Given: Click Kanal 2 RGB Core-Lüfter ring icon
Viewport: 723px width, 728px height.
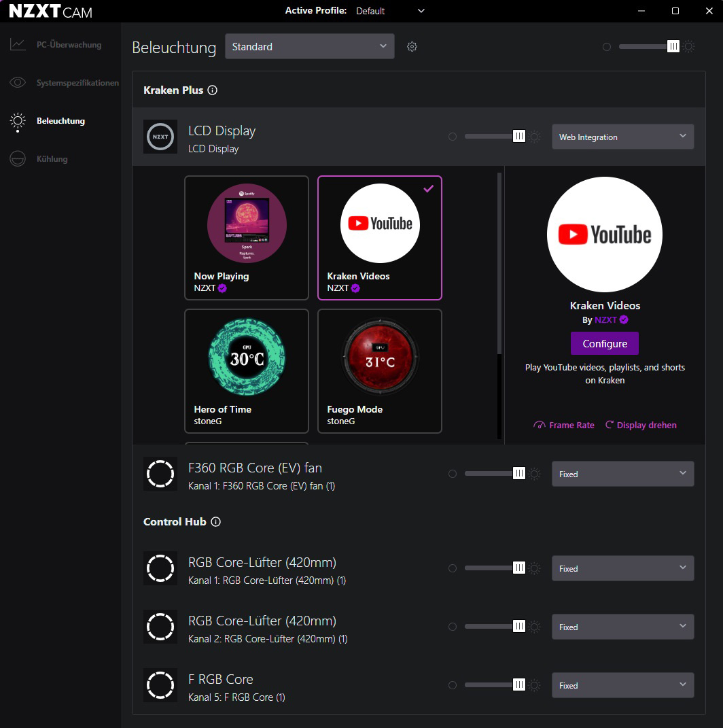Looking at the screenshot, I should click(160, 627).
